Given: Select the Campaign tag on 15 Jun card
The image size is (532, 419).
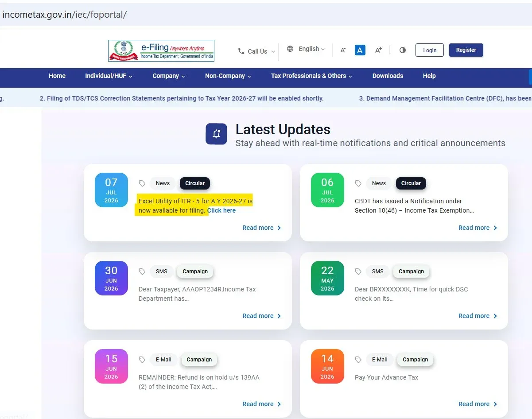Looking at the screenshot, I should click(x=199, y=360).
